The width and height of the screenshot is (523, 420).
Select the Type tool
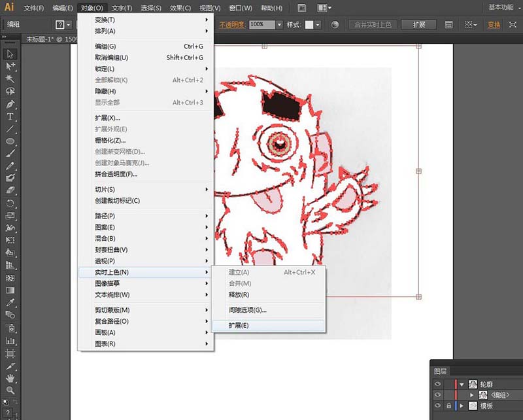pos(10,116)
